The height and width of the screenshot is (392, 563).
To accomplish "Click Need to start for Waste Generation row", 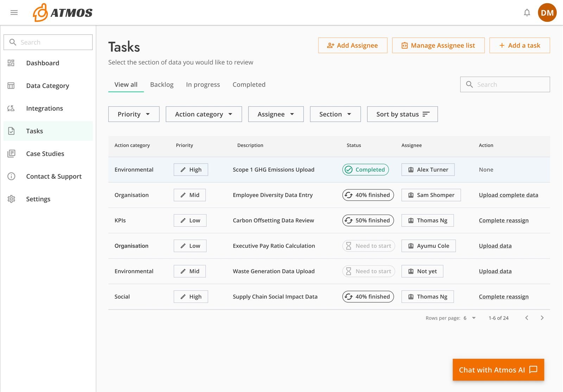I will click(369, 271).
